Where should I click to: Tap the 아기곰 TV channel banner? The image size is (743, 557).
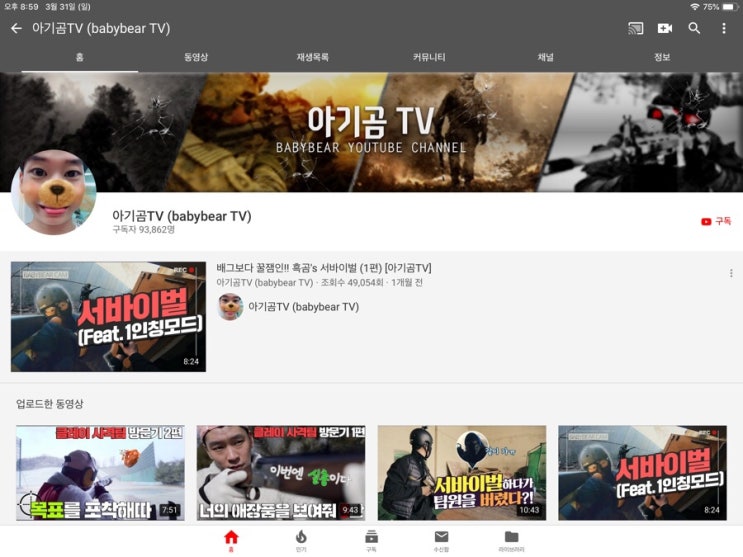372,132
